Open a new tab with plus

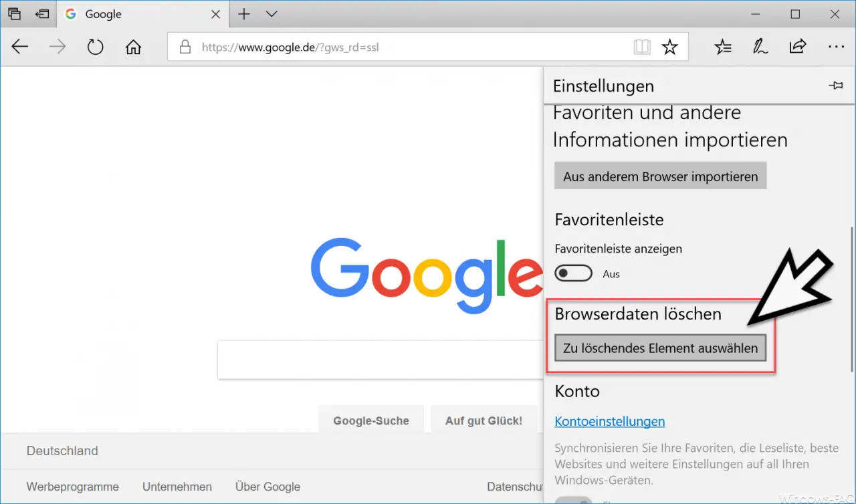pyautogui.click(x=244, y=14)
